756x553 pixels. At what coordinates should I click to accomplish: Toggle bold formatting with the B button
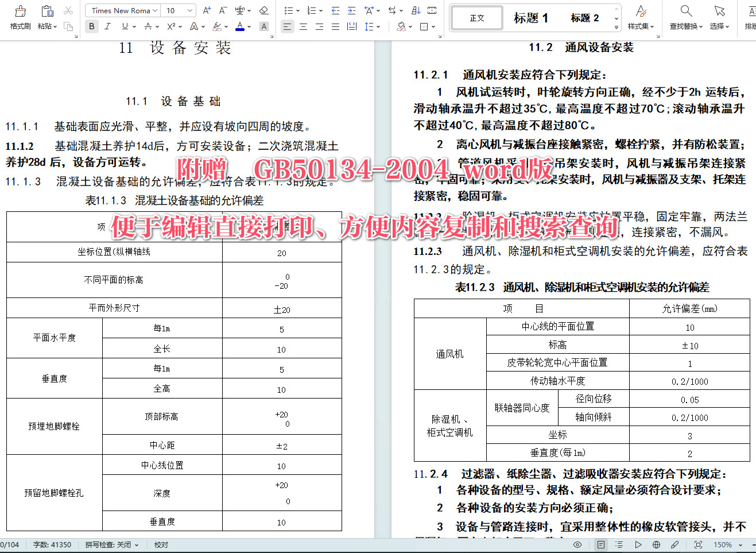click(x=91, y=26)
